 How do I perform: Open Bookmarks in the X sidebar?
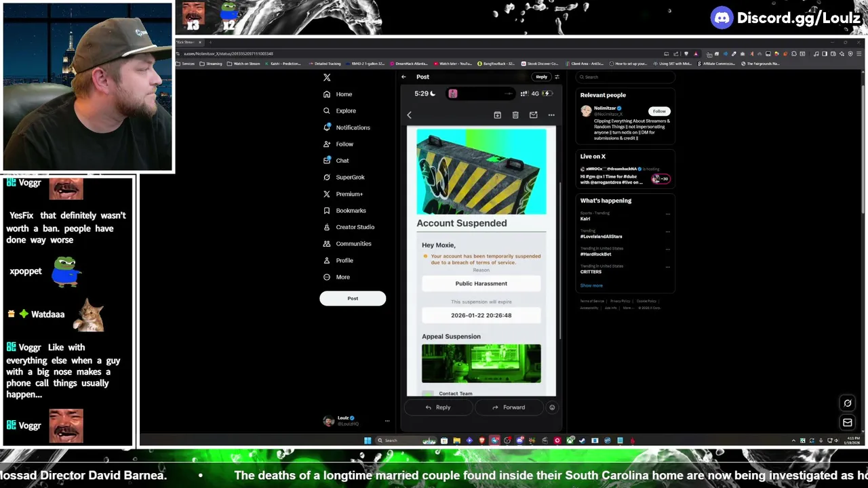tap(344, 211)
